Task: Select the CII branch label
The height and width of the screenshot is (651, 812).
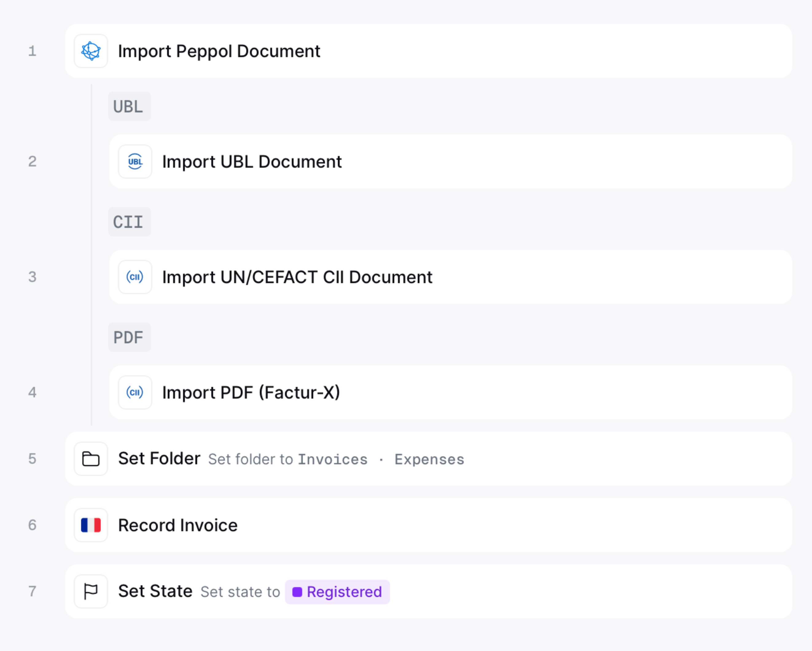Action: point(129,222)
